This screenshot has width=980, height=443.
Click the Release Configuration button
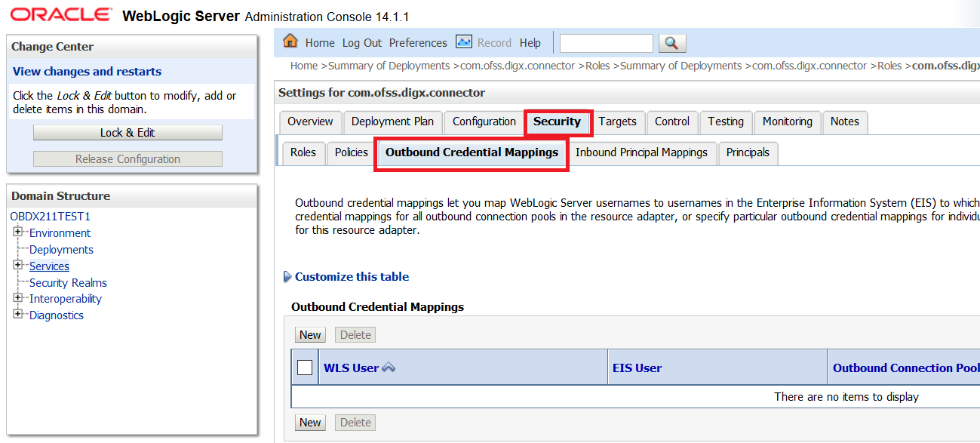coord(127,159)
